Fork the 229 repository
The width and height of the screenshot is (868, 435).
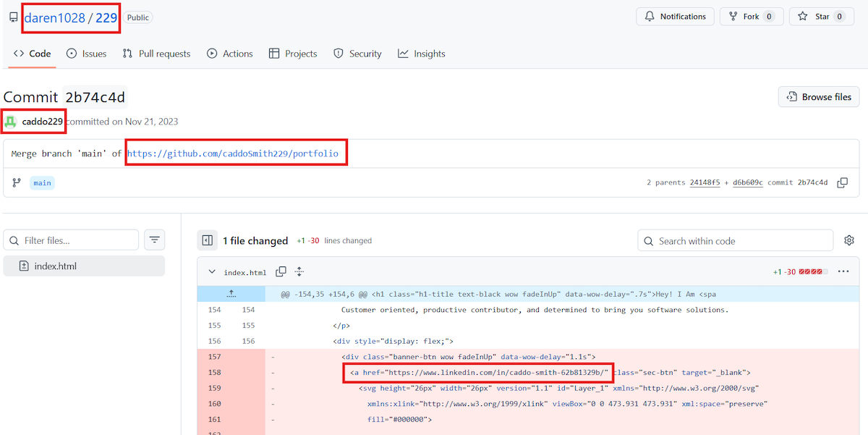click(x=751, y=17)
